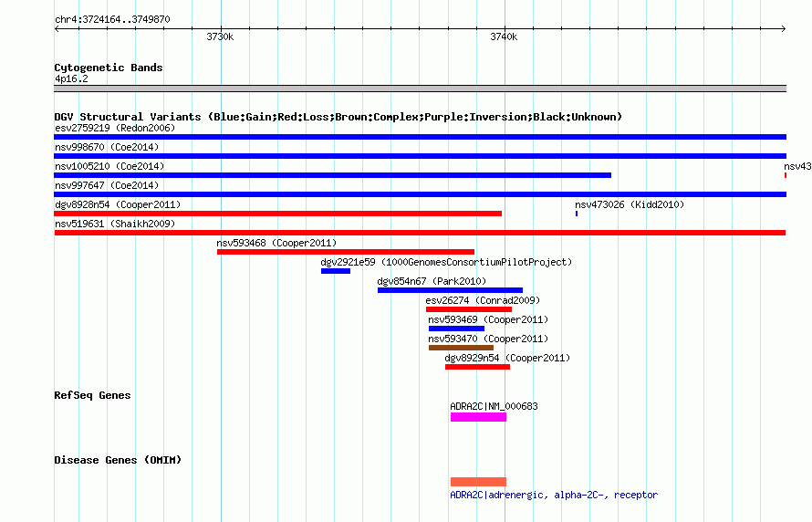This screenshot has width=812, height=522.
Task: Click the tiny blue nsv473026 variant mark
Action: tap(577, 214)
